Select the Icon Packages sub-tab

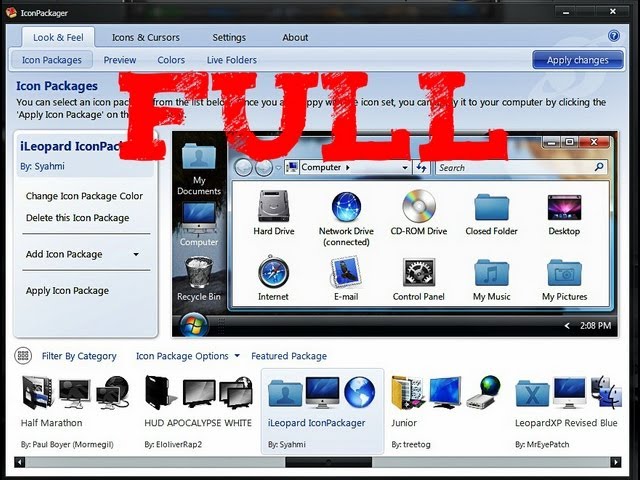(51, 60)
